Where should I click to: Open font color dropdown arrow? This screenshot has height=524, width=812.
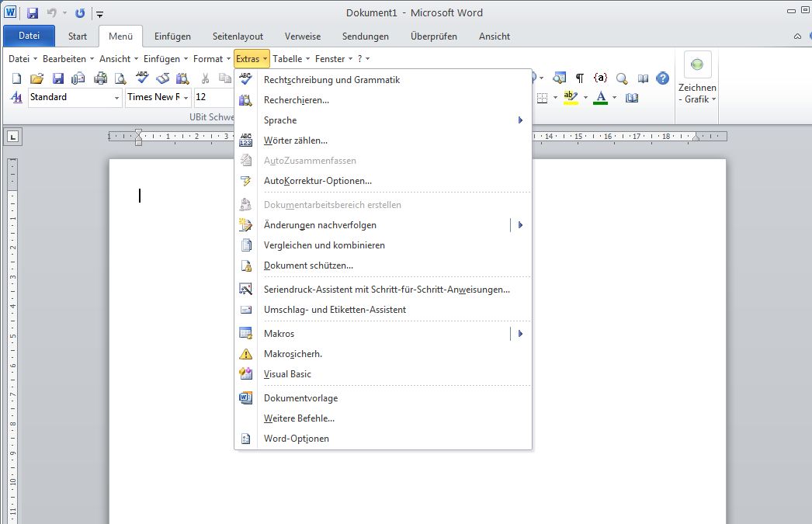click(x=615, y=97)
